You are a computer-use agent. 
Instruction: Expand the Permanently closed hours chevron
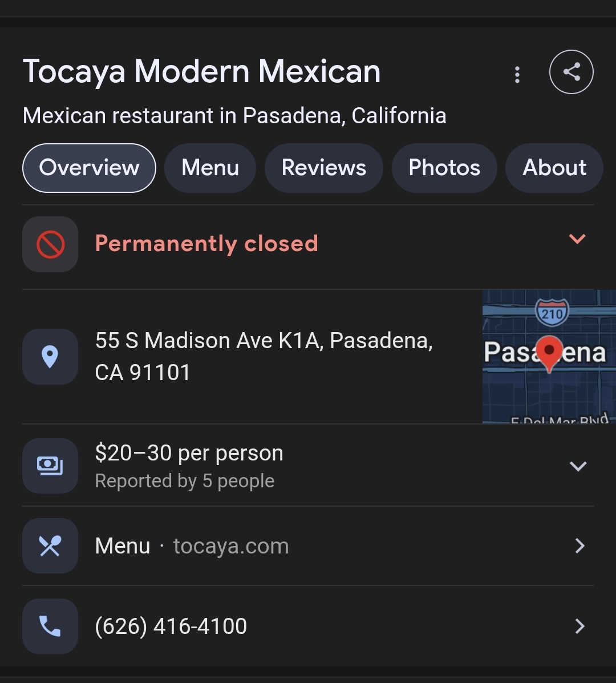pyautogui.click(x=577, y=239)
